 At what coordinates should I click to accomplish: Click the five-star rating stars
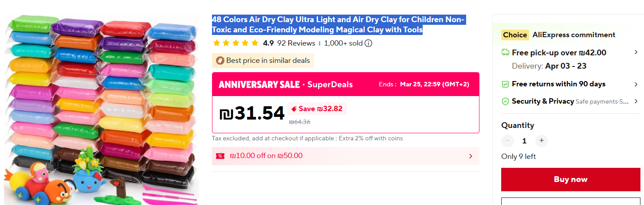click(x=236, y=43)
